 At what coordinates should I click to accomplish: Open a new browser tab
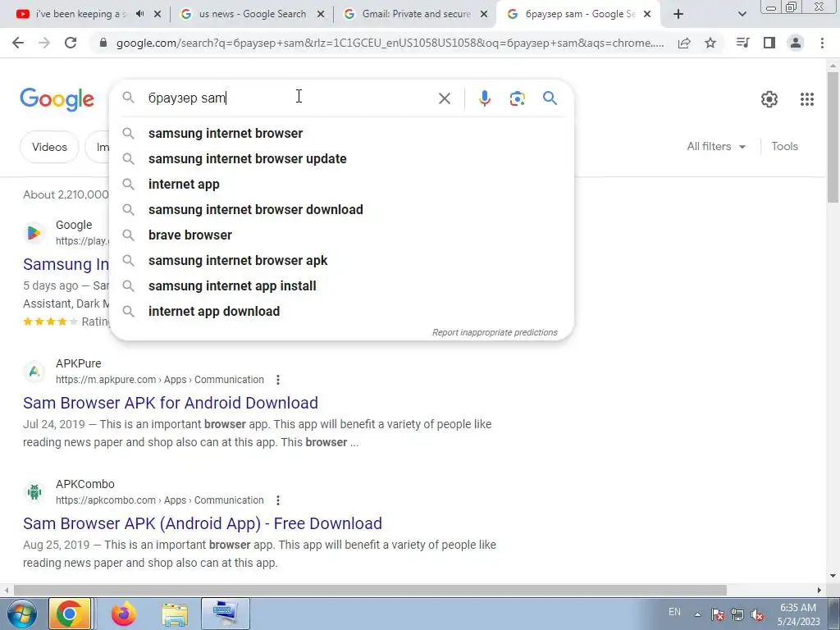point(678,15)
